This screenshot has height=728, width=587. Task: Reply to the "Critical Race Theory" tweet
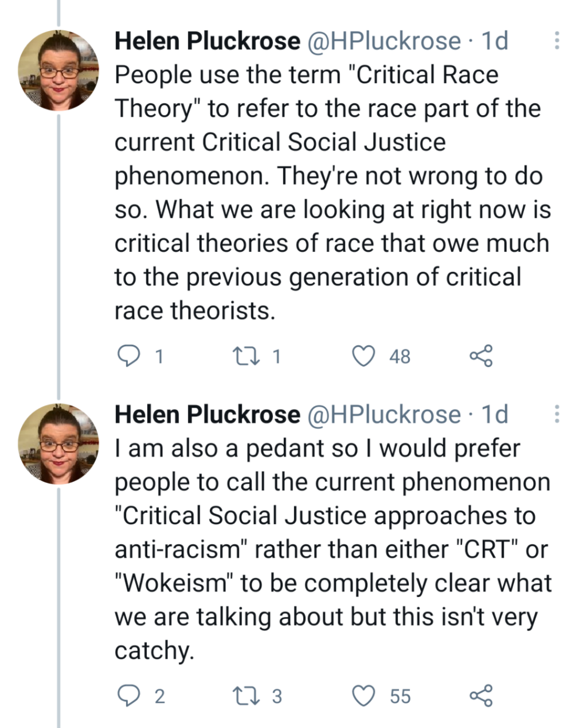(129, 356)
